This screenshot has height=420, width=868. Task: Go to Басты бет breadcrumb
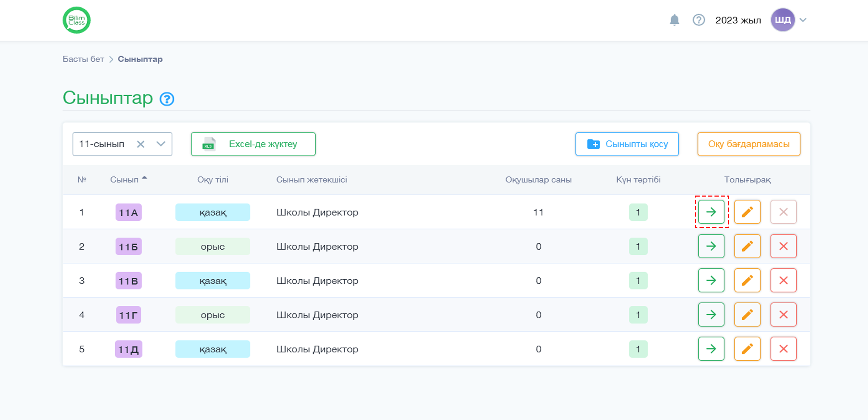83,59
